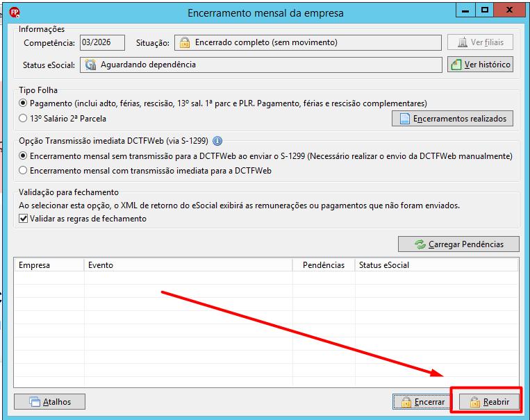Click the Pendências column header
This screenshot has width=530, height=420.
click(324, 265)
